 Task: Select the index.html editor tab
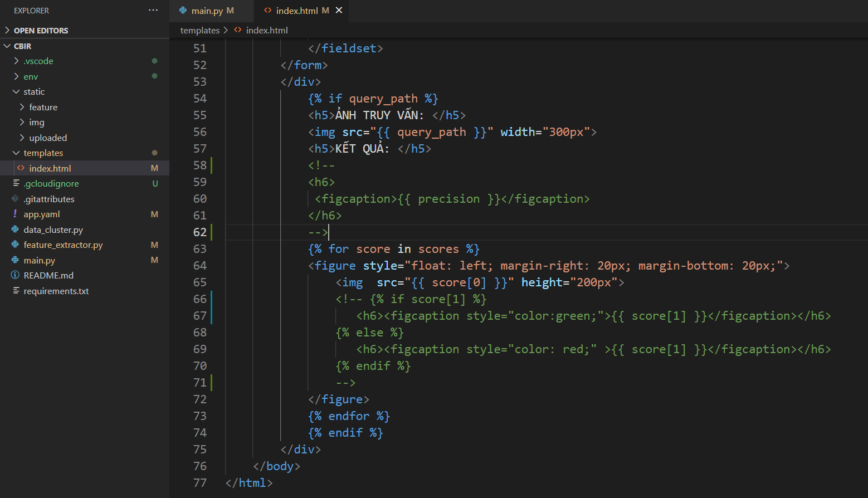(296, 11)
